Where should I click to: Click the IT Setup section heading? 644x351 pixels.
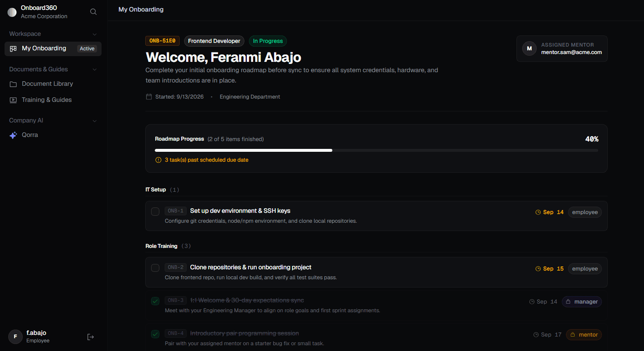click(156, 190)
